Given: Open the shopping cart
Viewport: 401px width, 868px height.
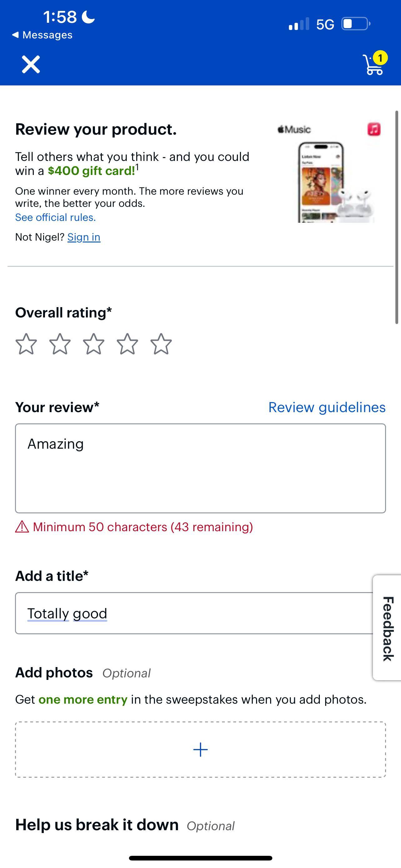Looking at the screenshot, I should tap(373, 64).
